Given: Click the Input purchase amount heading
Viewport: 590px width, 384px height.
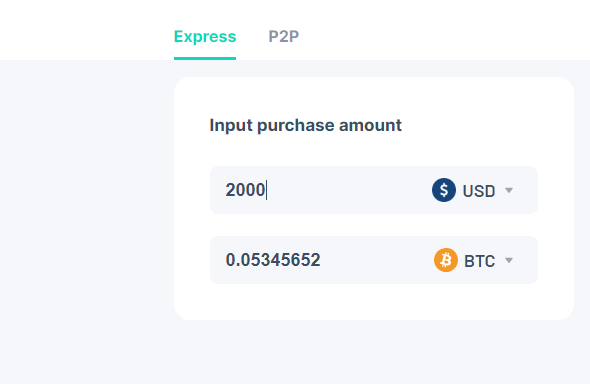Looking at the screenshot, I should coord(305,125).
